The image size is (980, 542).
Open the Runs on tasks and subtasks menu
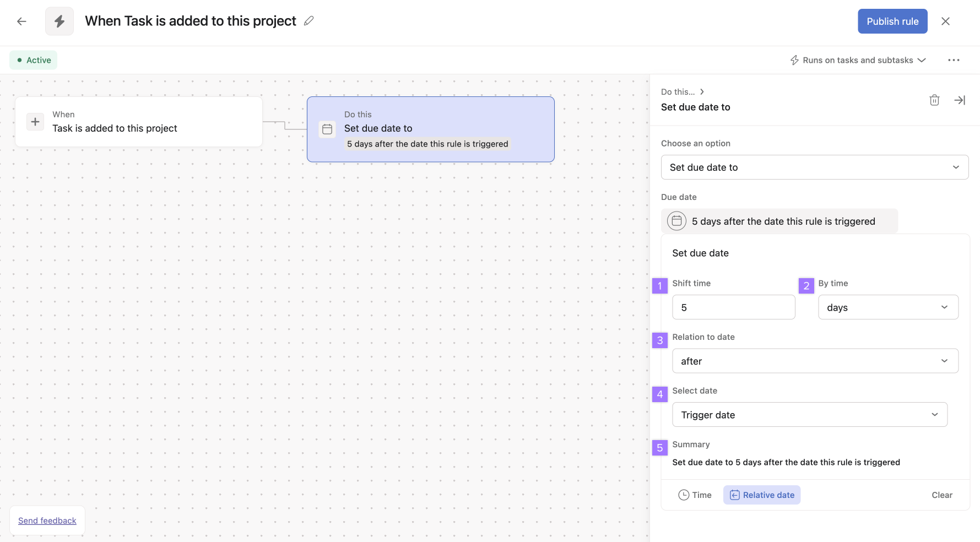click(x=858, y=60)
